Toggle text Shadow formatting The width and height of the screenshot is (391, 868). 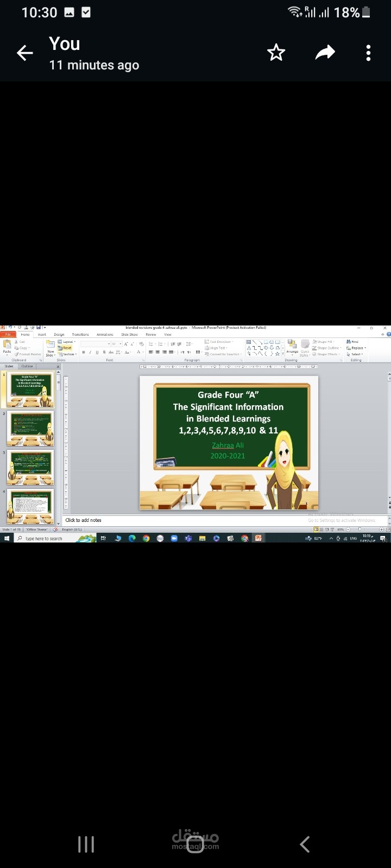(104, 352)
